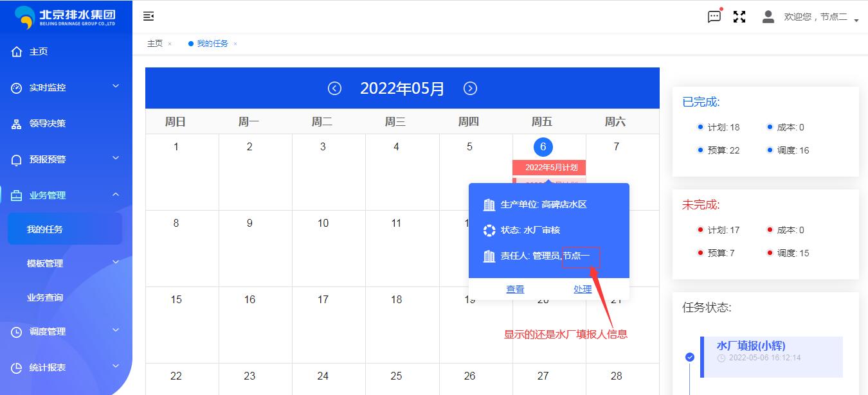Close the 主页 tab
This screenshot has width=868, height=395.
coord(170,44)
